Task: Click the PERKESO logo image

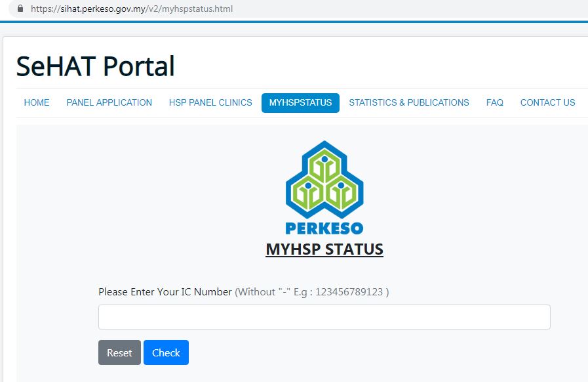Action: coord(324,188)
